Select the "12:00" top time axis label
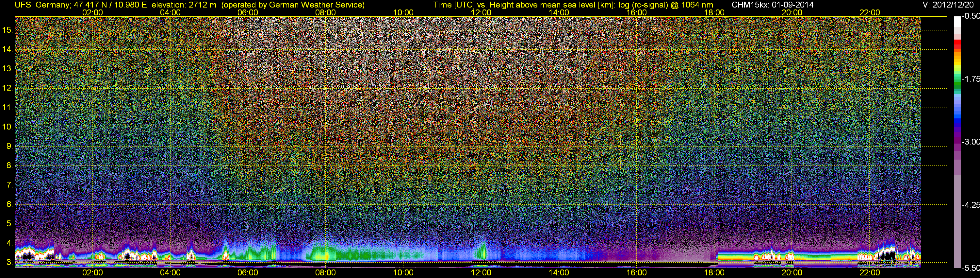Image resolution: width=980 pixels, height=278 pixels. click(481, 12)
